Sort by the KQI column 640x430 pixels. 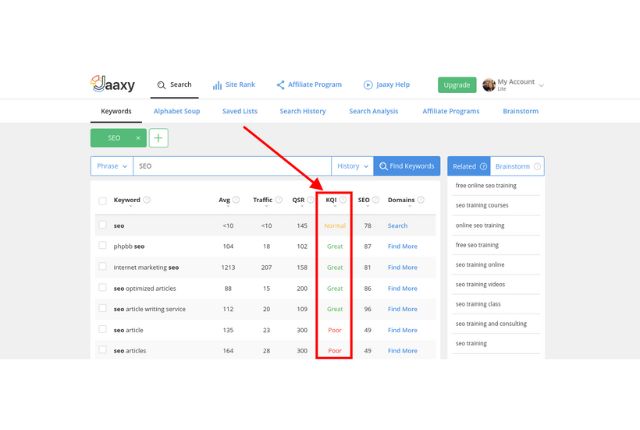coord(331,200)
